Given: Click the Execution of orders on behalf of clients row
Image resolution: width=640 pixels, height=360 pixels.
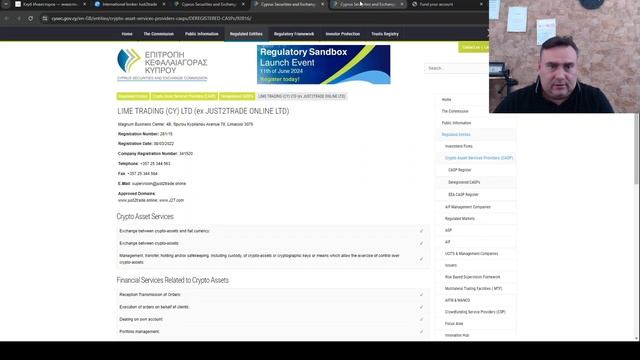Looking at the screenshot, I should [273, 307].
